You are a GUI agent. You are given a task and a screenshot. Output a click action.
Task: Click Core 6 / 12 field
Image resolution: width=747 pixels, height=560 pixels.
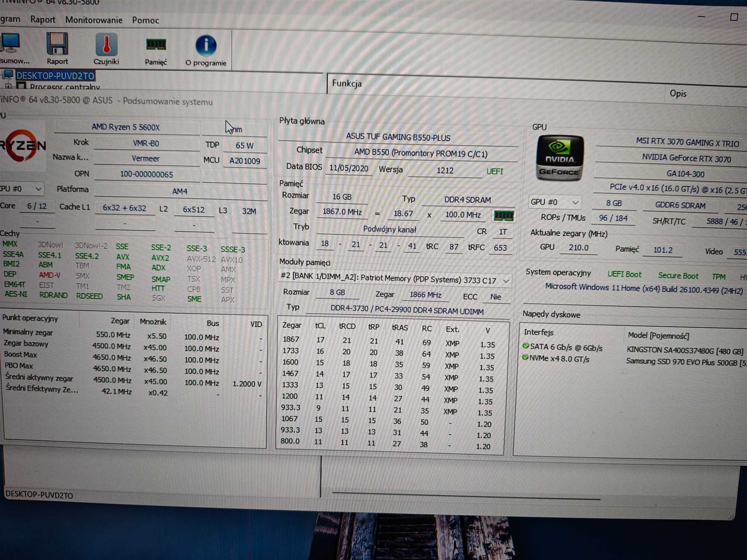37,206
